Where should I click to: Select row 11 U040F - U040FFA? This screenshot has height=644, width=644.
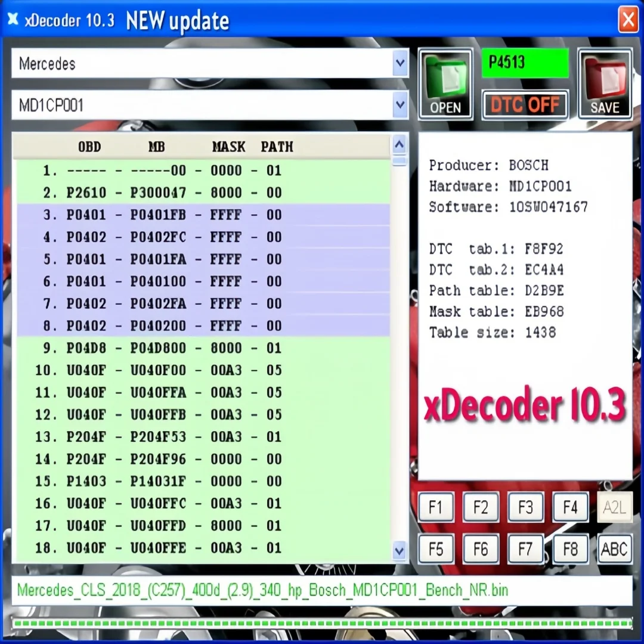point(203,392)
